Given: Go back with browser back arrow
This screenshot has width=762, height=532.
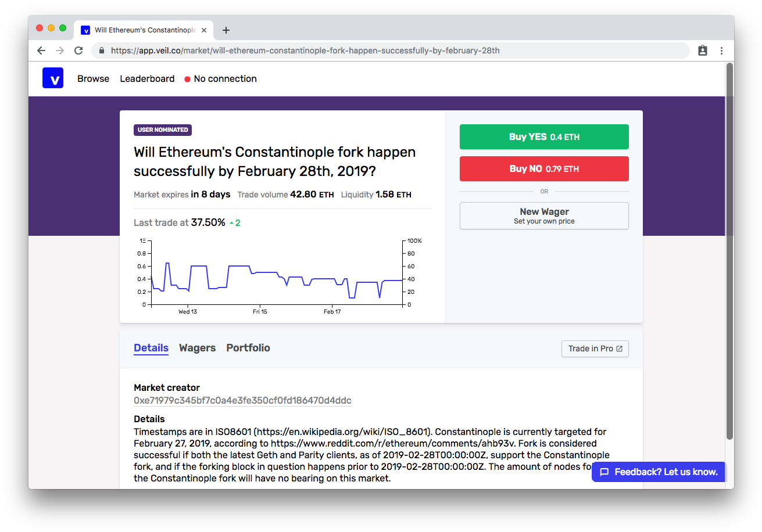Looking at the screenshot, I should [x=41, y=51].
